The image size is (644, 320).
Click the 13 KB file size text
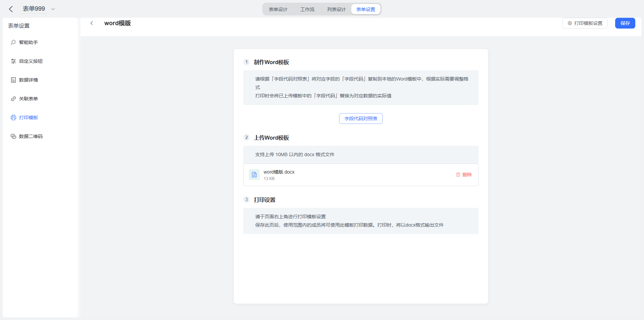click(x=269, y=179)
